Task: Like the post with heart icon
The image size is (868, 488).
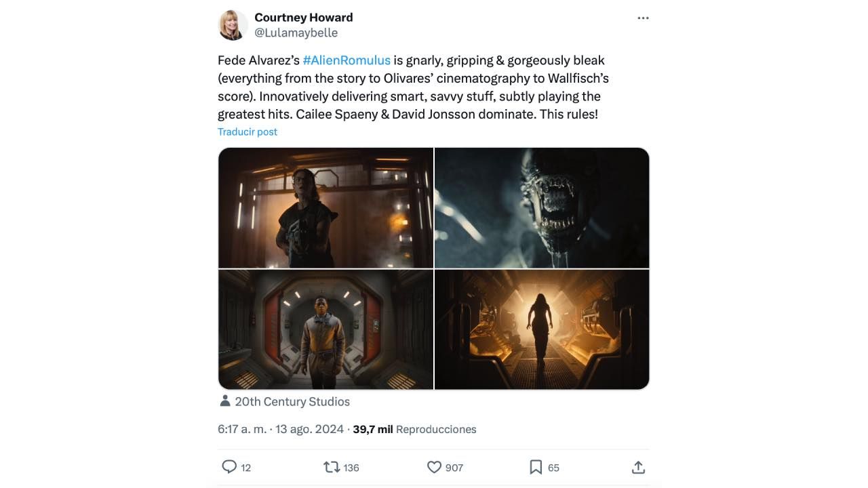Action: [434, 467]
